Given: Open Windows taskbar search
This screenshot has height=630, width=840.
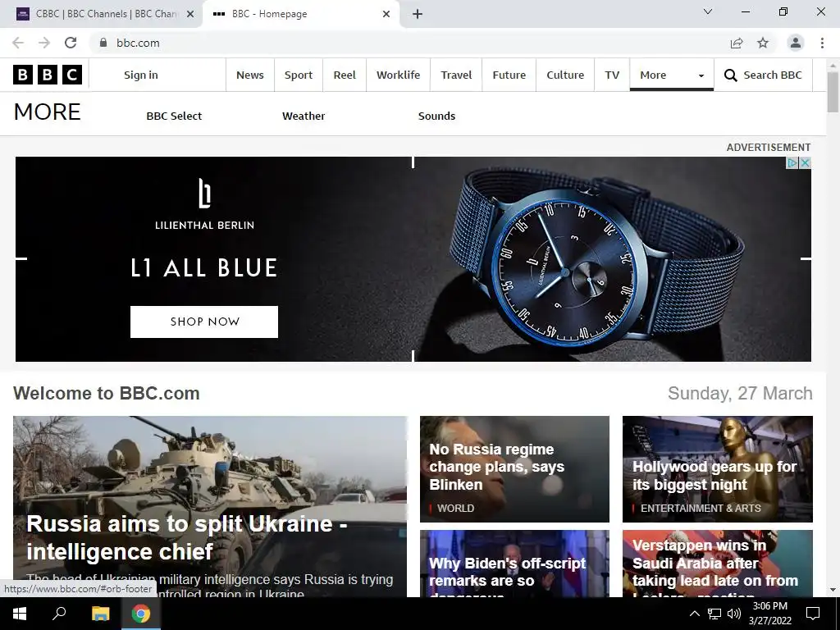Looking at the screenshot, I should pos(59,614).
